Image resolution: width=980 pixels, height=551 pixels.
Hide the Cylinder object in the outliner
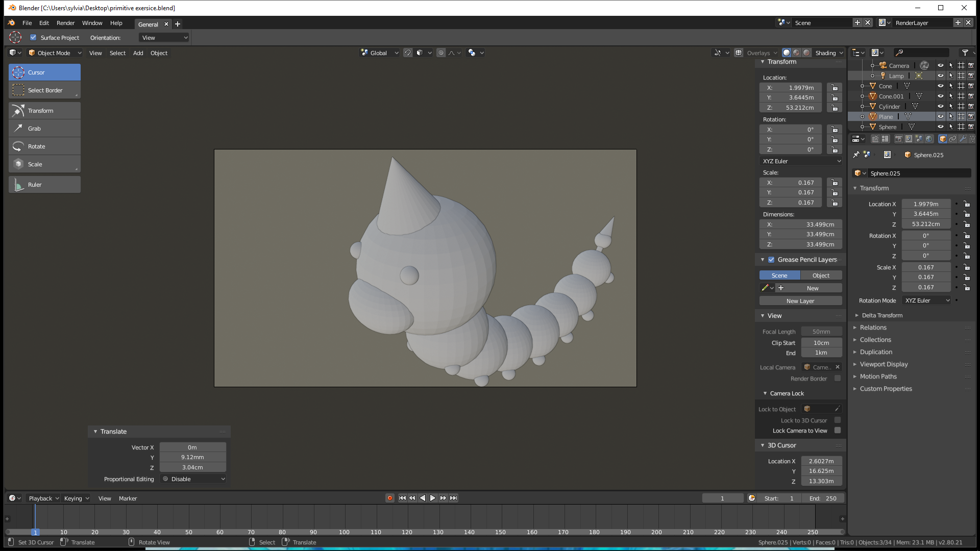click(940, 106)
